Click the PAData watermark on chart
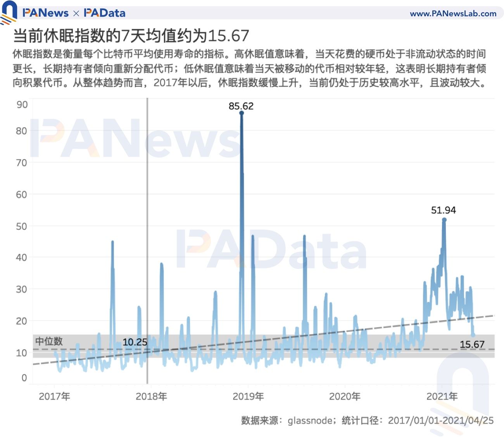This screenshot has width=504, height=437. click(x=271, y=248)
